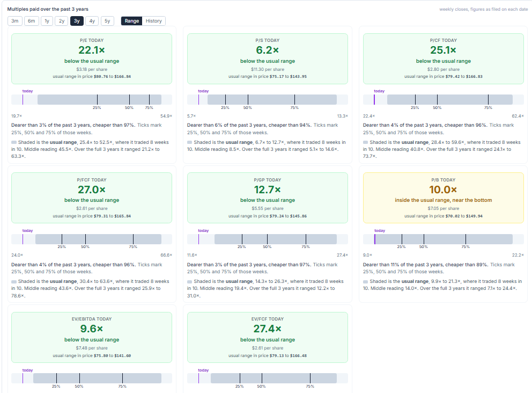Image resolution: width=532 pixels, height=393 pixels.
Task: Click the $7.05 per share text
Action: 443,208
